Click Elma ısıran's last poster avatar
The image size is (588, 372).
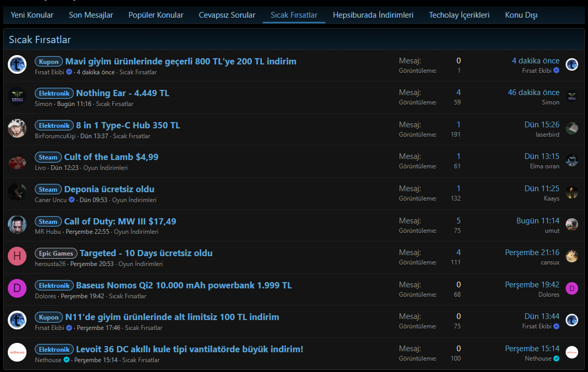tap(572, 161)
